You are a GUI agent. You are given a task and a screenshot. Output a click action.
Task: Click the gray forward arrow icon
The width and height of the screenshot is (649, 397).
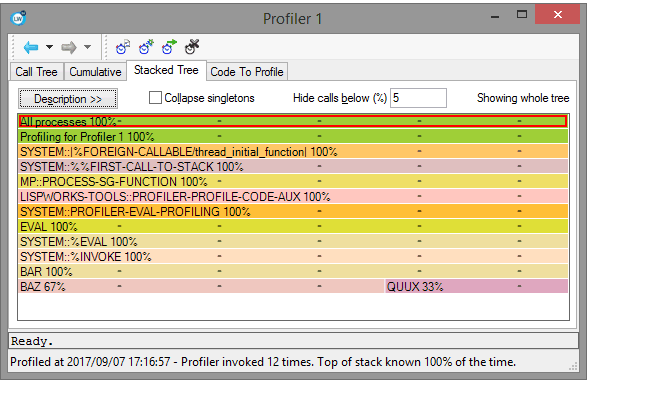[69, 48]
